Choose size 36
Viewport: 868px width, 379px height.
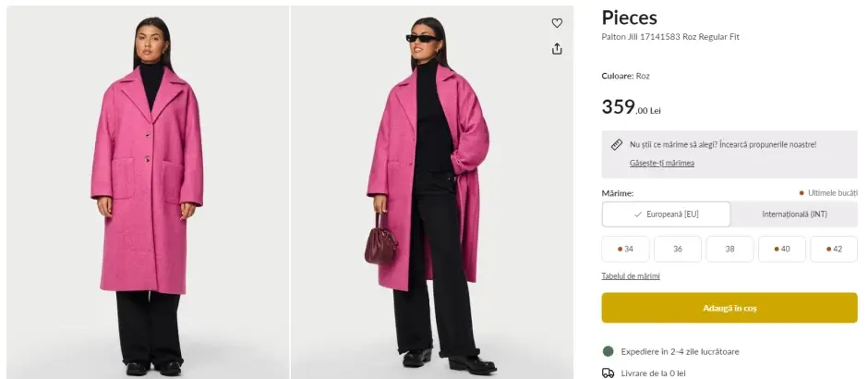pos(678,249)
